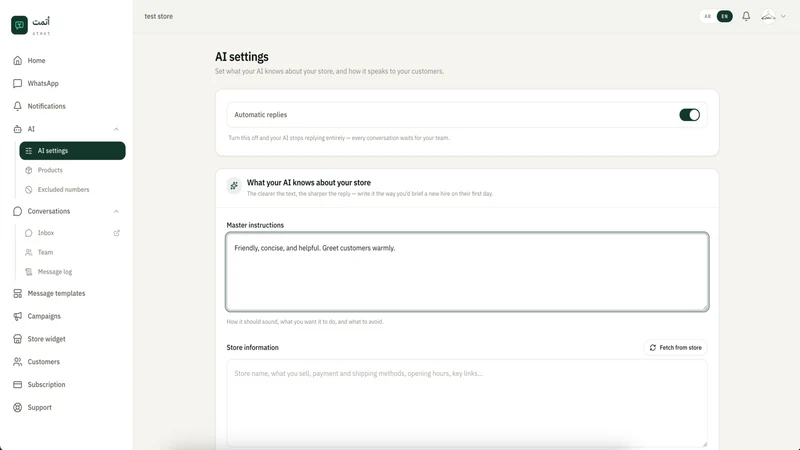Open the Inbox item
800x450 pixels.
coord(46,233)
